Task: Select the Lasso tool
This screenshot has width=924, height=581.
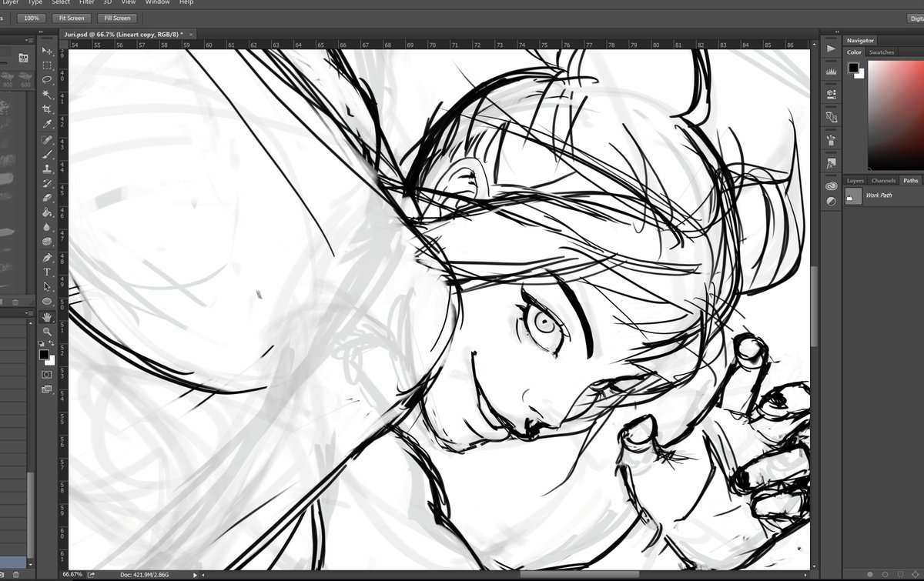Action: pyautogui.click(x=47, y=80)
